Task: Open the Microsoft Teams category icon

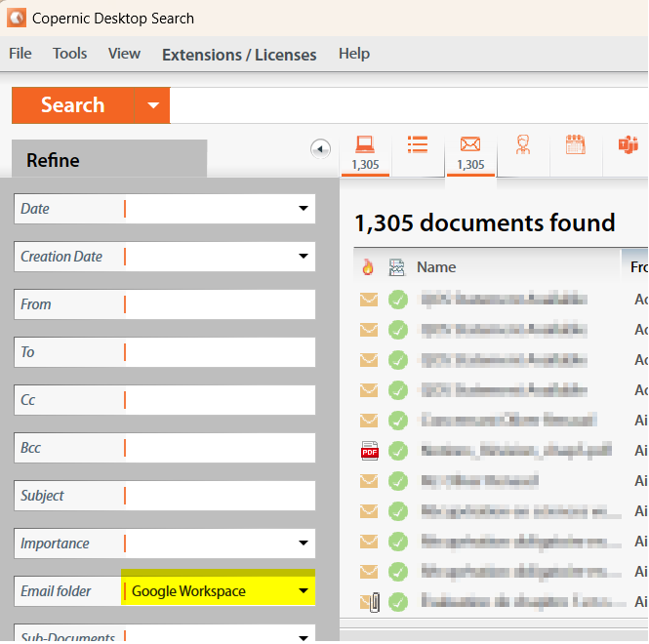Action: (x=627, y=145)
